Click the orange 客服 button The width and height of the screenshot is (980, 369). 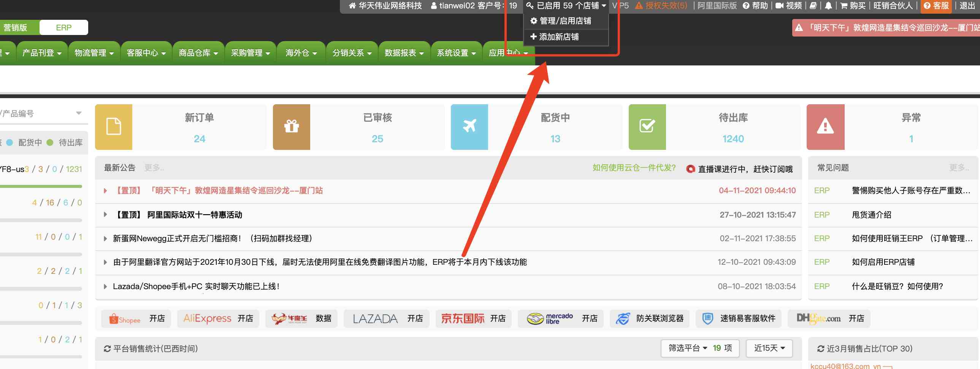(x=936, y=6)
